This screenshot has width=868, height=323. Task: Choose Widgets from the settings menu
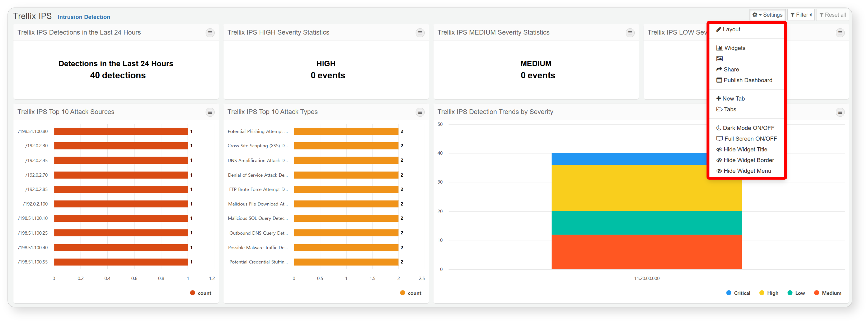pos(731,48)
